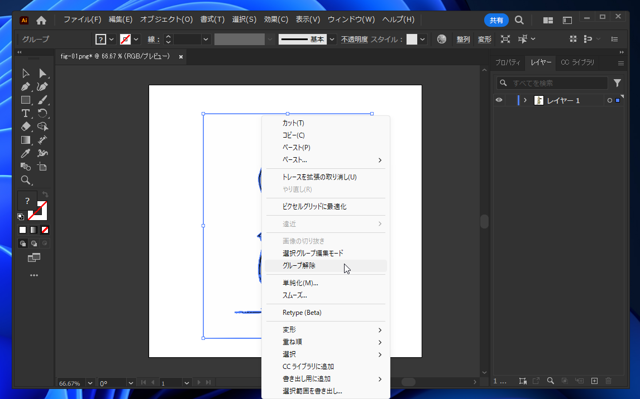The image size is (640, 399).
Task: Select the Curvature tool
Action: tap(42, 86)
